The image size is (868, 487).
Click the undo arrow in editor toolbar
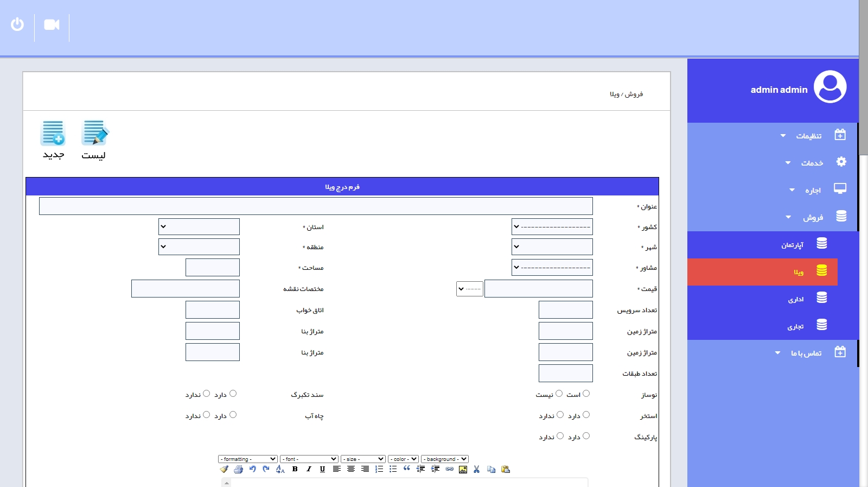[x=252, y=469]
